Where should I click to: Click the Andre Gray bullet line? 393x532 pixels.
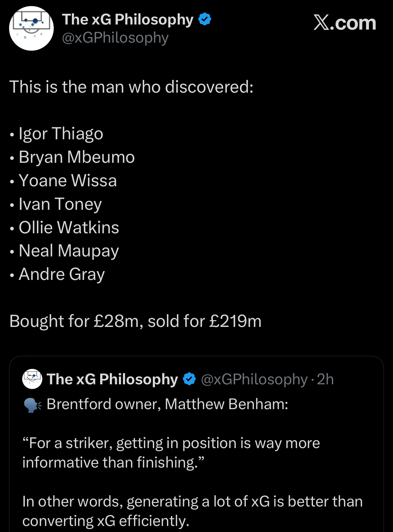pyautogui.click(x=62, y=274)
